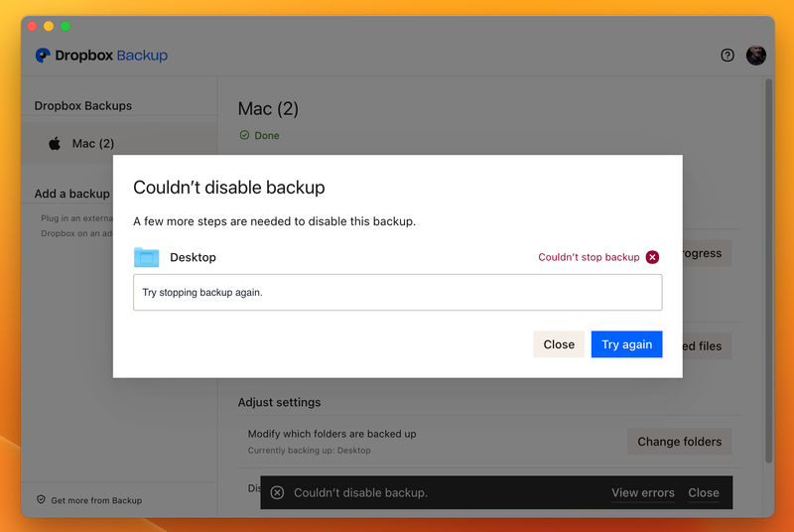Open the help question mark icon
This screenshot has width=794, height=532.
[728, 56]
